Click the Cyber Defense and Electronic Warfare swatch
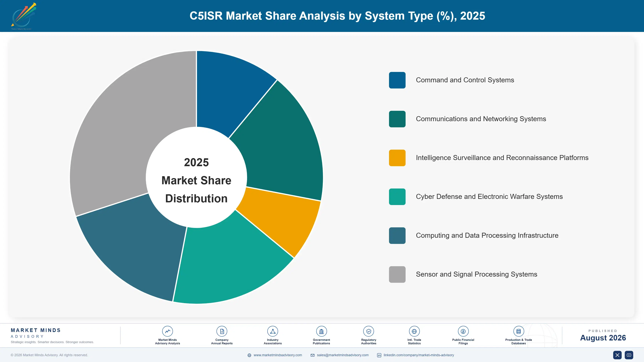Image resolution: width=644 pixels, height=362 pixels. coord(397,197)
